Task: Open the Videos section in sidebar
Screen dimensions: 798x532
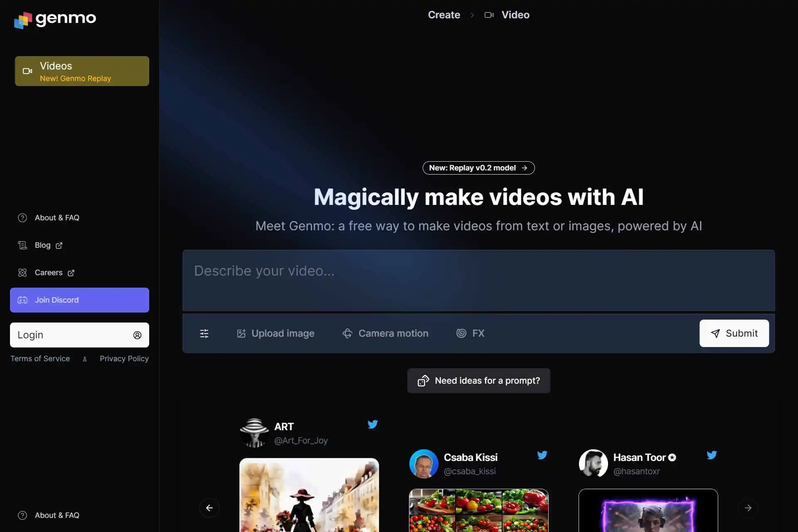Action: coord(82,71)
